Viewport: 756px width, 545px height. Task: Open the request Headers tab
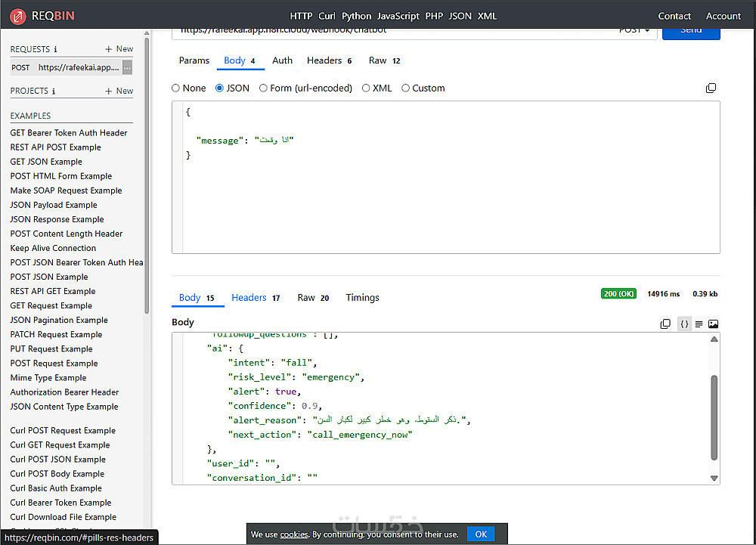tap(324, 60)
